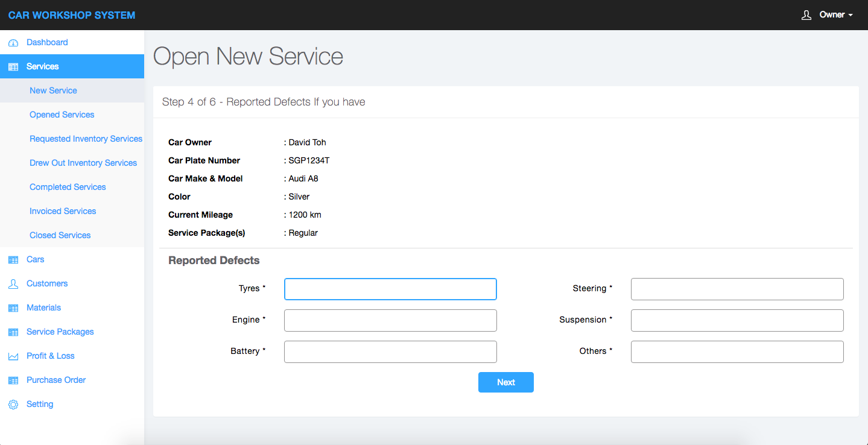Click the Services grid icon in sidebar
This screenshot has height=445, width=868.
[x=13, y=67]
